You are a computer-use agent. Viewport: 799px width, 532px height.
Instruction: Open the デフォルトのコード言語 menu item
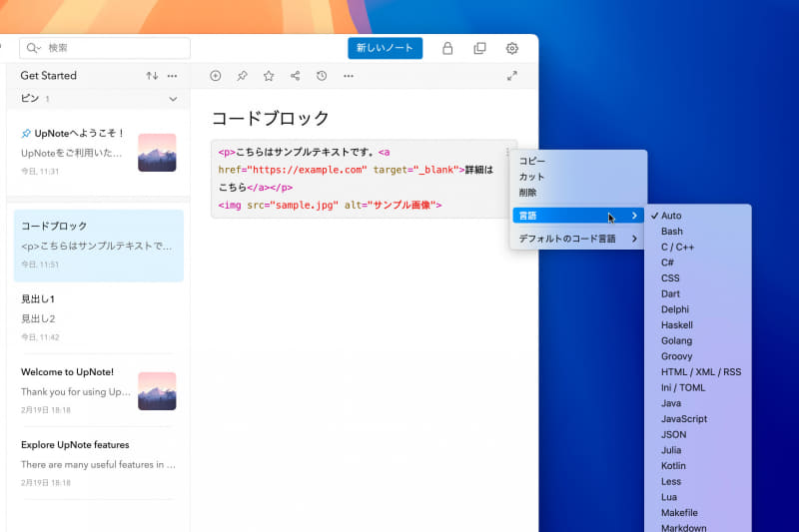point(578,239)
